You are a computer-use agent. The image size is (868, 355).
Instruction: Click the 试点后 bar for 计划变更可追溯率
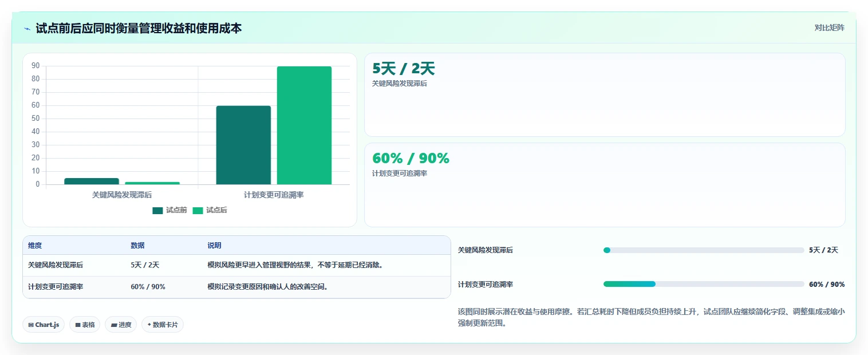[x=304, y=125]
